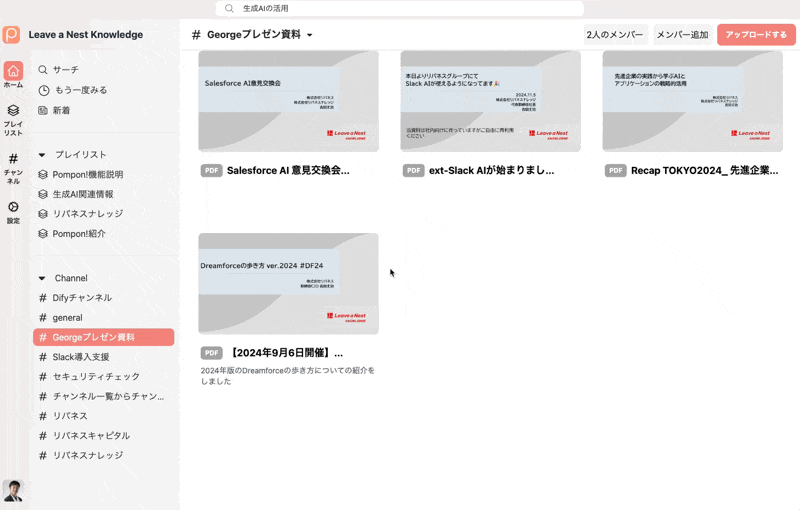
Task: Click user profile avatar at bottom left
Action: click(13, 490)
